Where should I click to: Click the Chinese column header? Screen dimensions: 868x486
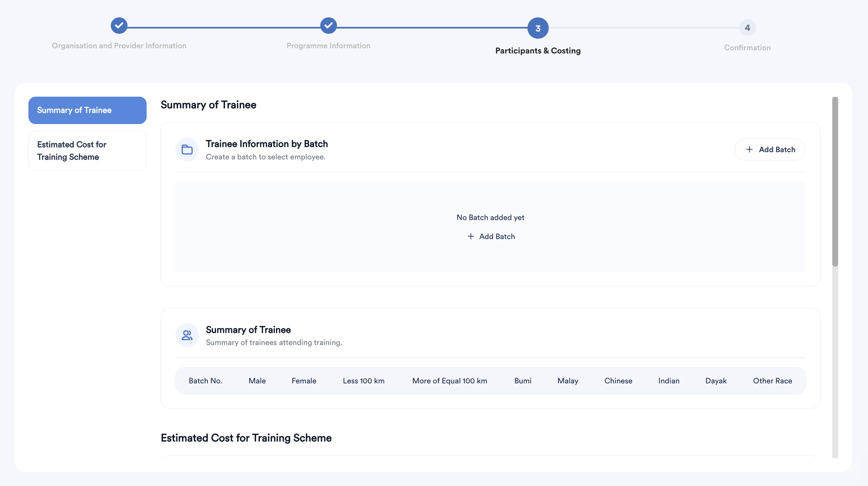coord(618,381)
